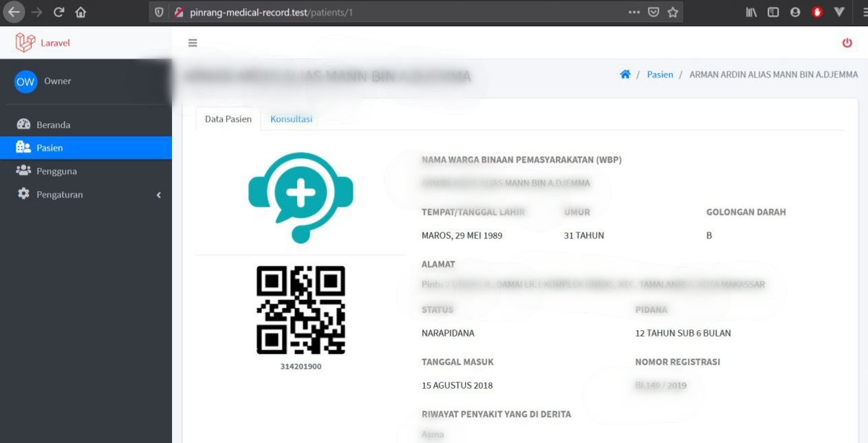Click blood type value B

click(709, 235)
